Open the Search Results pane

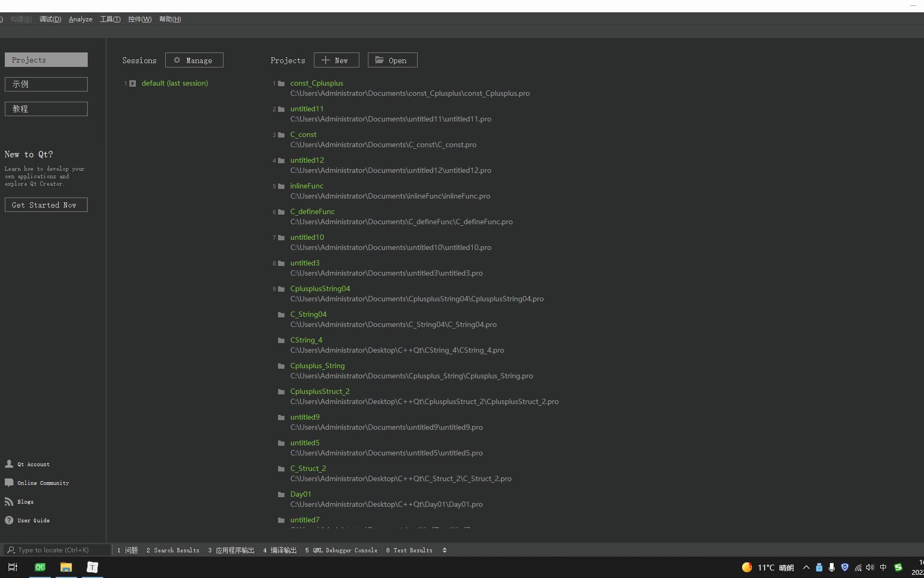click(x=173, y=550)
